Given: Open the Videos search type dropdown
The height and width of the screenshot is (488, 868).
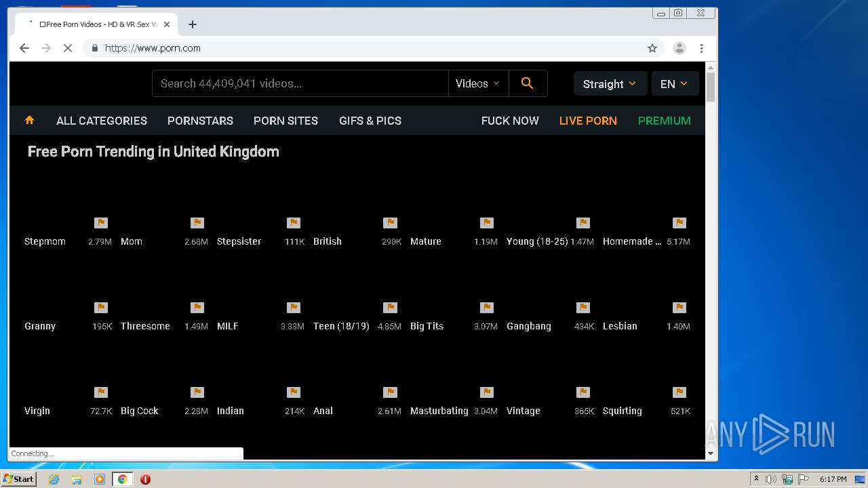Looking at the screenshot, I should 478,83.
